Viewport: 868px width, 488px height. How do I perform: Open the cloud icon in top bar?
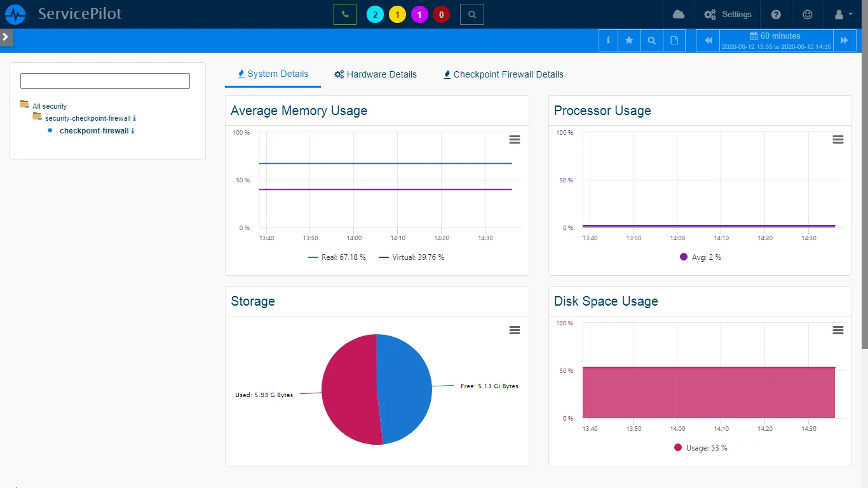click(679, 14)
